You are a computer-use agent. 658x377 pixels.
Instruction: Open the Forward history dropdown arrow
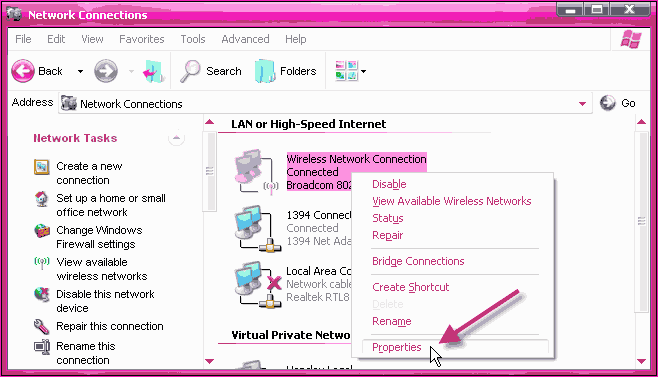[x=131, y=71]
